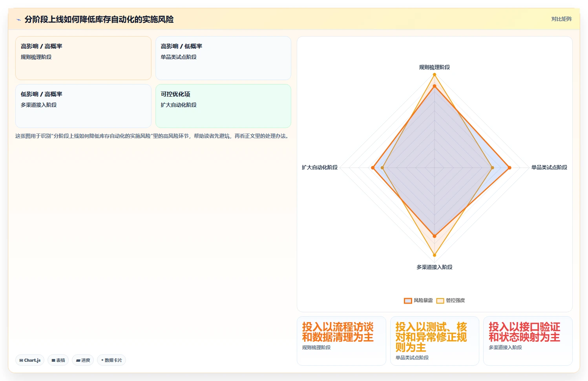Select the 低影响 / 高概率 card
Image resolution: width=588 pixels, height=381 pixels.
(x=83, y=106)
